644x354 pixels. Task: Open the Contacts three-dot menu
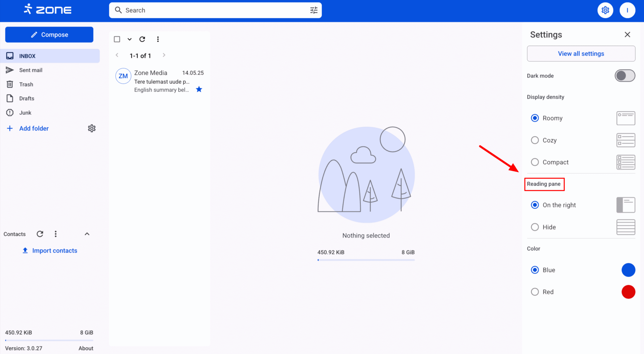click(x=56, y=234)
